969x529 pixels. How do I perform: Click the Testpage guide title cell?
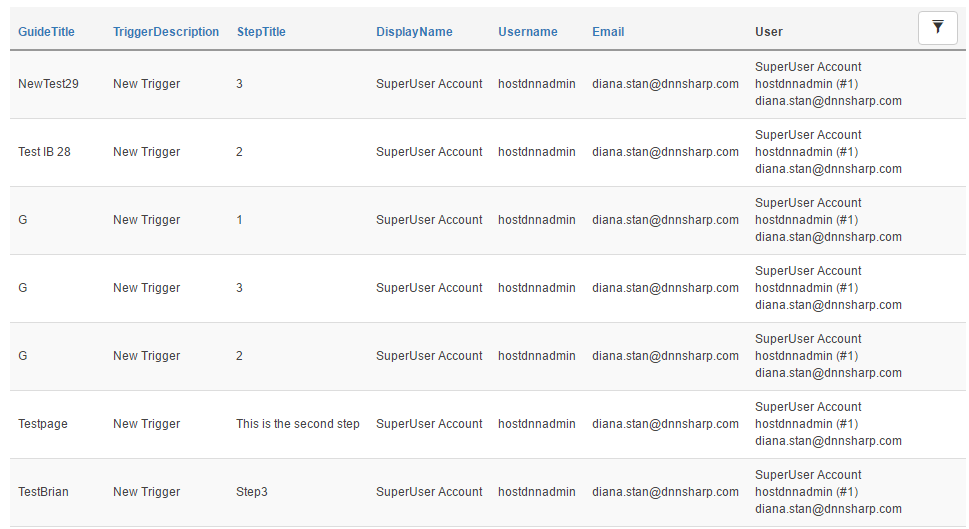[x=43, y=424]
